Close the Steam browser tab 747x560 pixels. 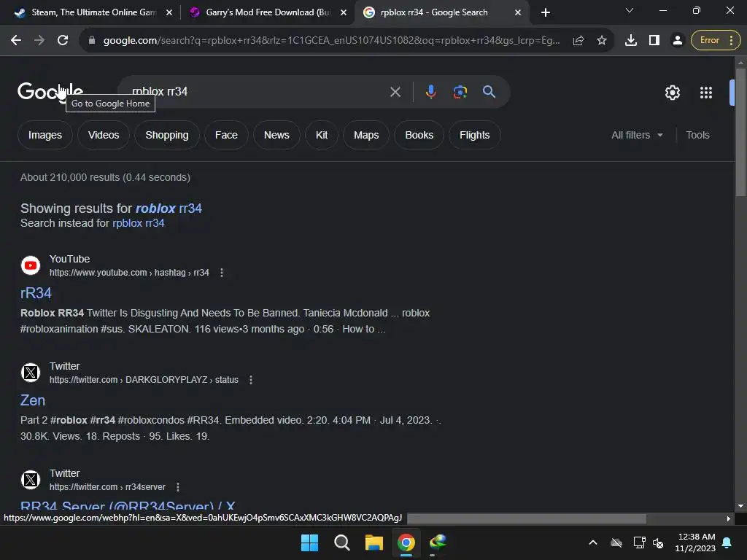coord(169,12)
